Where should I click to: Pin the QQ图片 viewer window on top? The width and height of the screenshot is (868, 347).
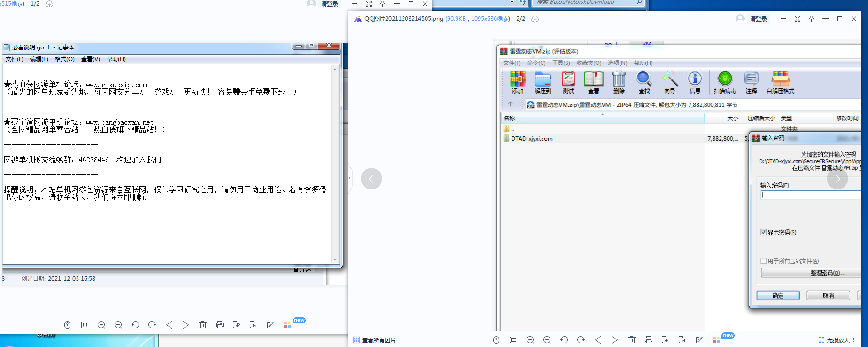tap(811, 19)
